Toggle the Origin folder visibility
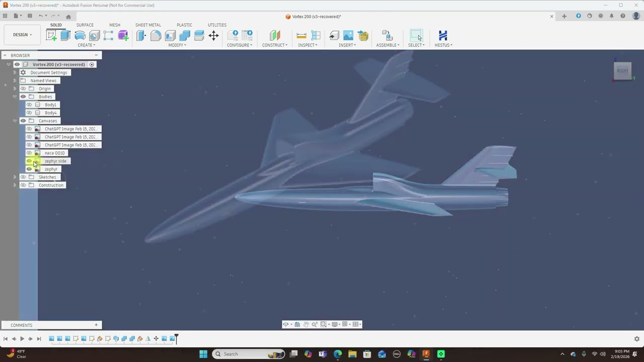The image size is (644, 362). (x=23, y=88)
